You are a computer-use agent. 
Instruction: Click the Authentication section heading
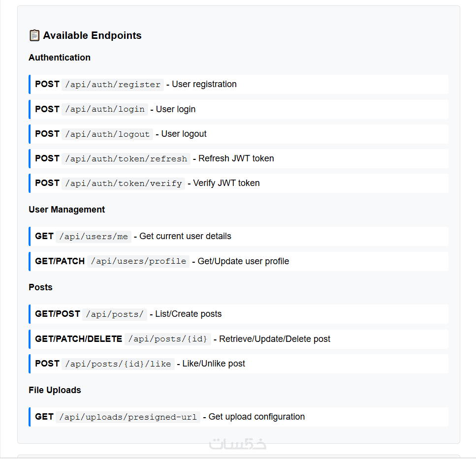(x=60, y=58)
